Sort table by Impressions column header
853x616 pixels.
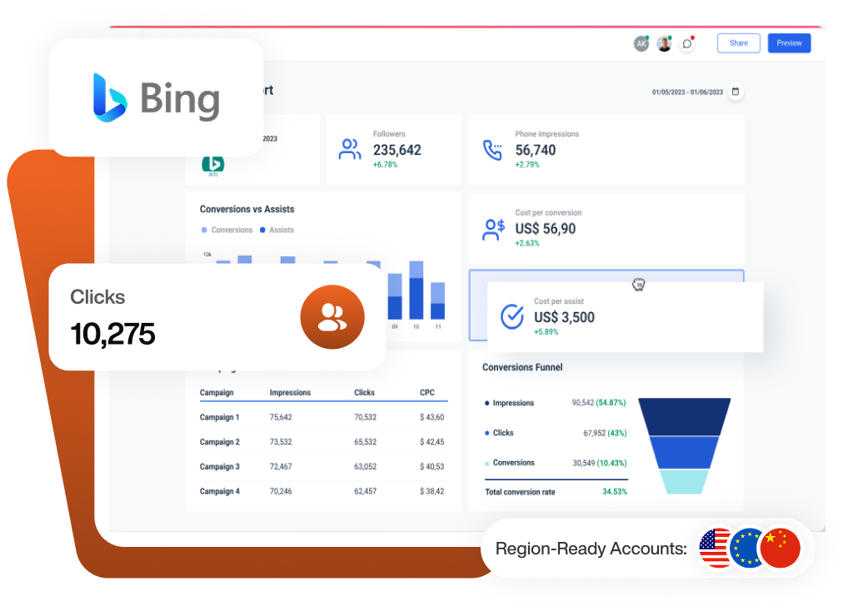[x=290, y=392]
